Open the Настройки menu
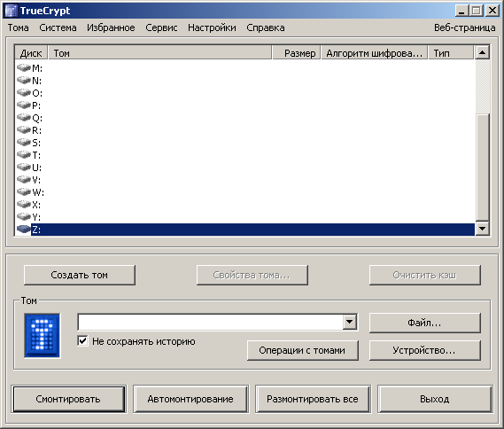This screenshot has width=504, height=429. pyautogui.click(x=212, y=27)
